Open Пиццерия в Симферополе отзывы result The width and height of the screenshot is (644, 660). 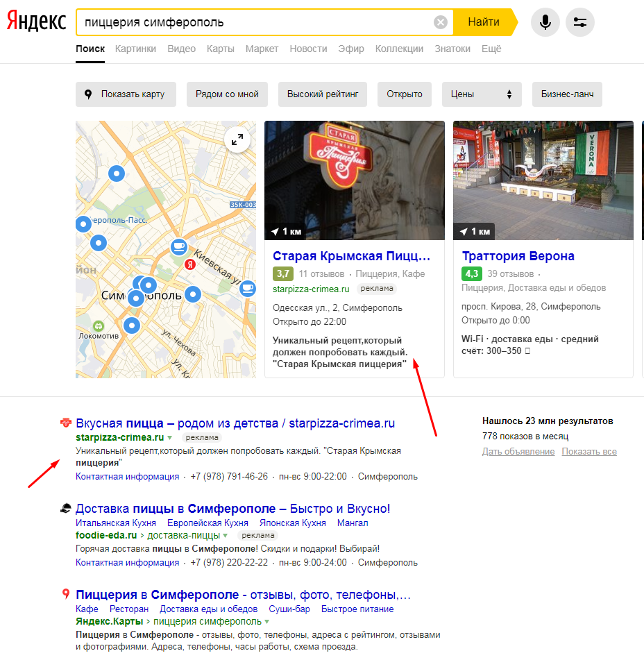tap(243, 594)
